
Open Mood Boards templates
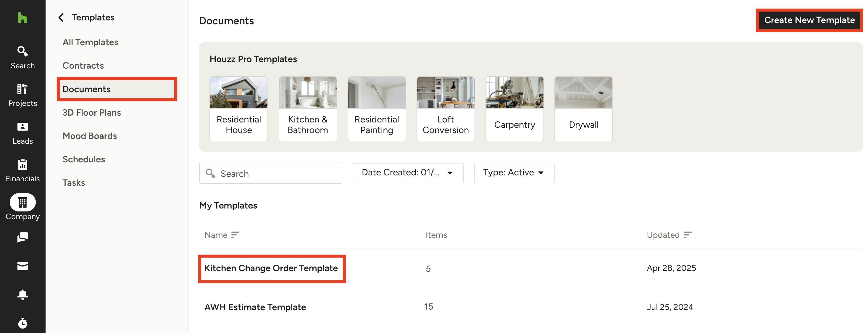[x=90, y=136]
